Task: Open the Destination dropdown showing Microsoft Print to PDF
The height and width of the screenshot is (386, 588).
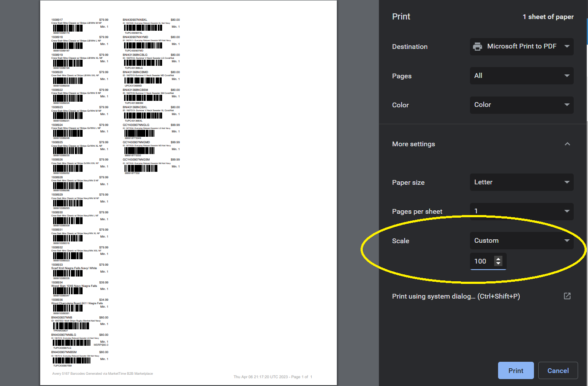Action: 521,47
